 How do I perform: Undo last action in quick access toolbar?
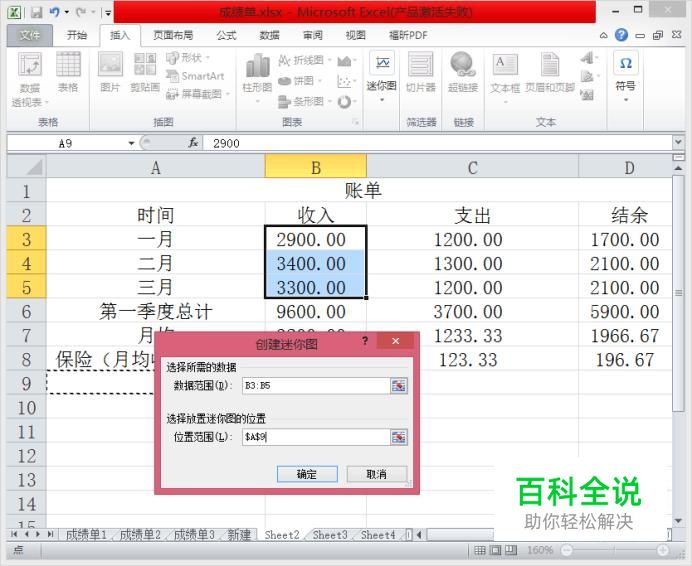coord(55,12)
